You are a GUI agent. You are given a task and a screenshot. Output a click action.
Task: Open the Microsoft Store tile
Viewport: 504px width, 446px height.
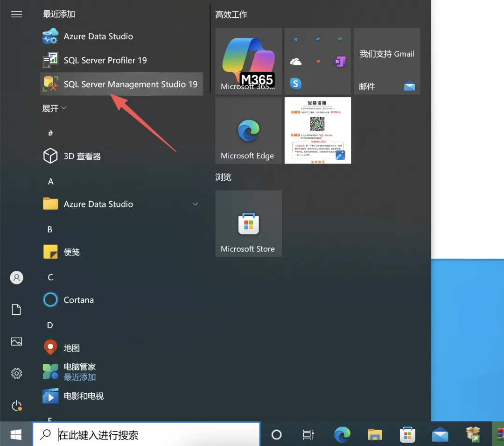[248, 224]
